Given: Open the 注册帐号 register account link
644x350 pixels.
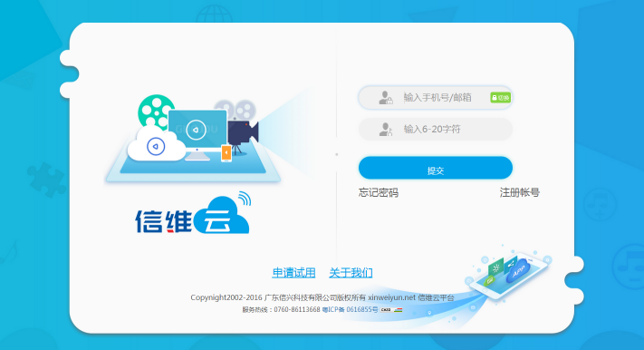Looking at the screenshot, I should 520,192.
